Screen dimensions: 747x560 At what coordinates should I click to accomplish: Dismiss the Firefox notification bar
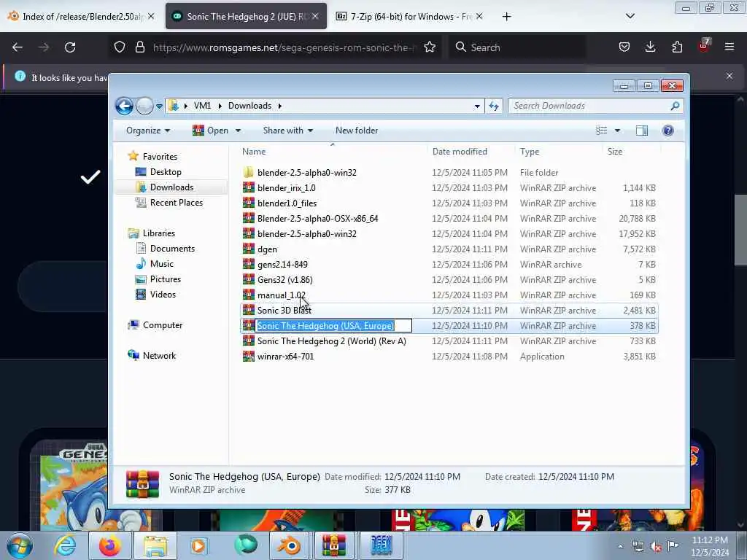(729, 76)
